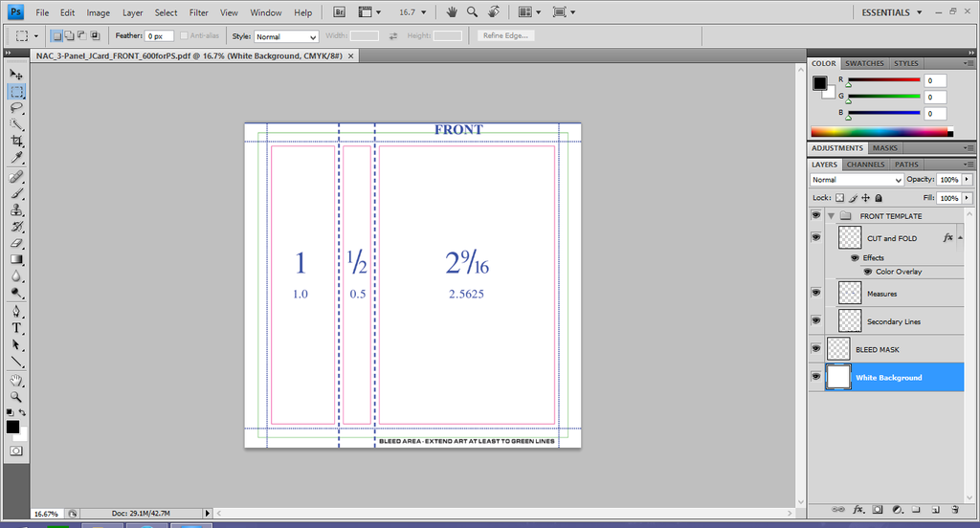
Task: Select the Type tool
Action: click(x=16, y=327)
